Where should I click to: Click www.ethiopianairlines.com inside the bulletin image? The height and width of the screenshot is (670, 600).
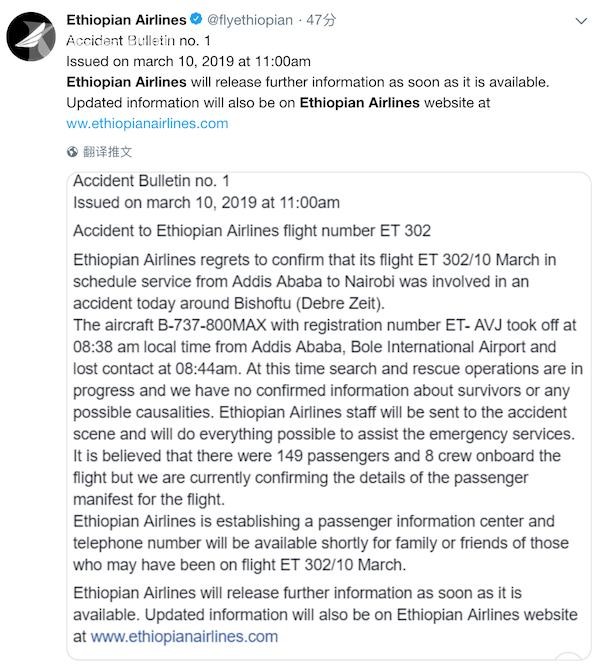click(184, 635)
